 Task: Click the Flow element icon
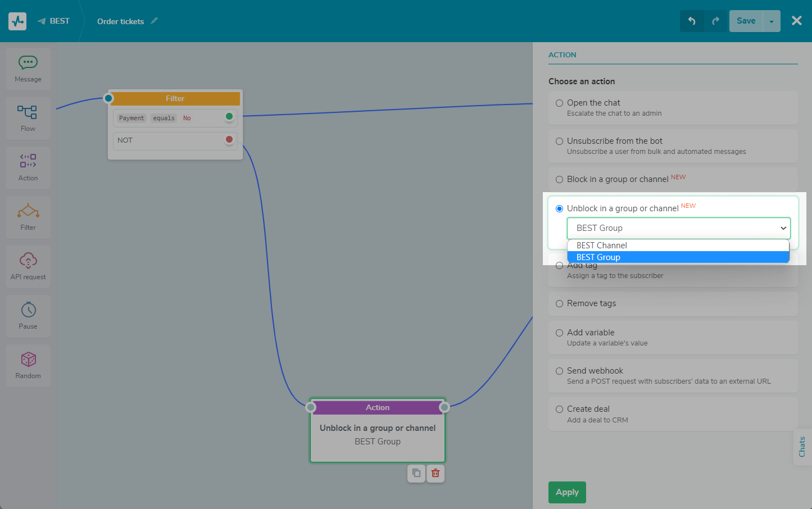[x=28, y=112]
